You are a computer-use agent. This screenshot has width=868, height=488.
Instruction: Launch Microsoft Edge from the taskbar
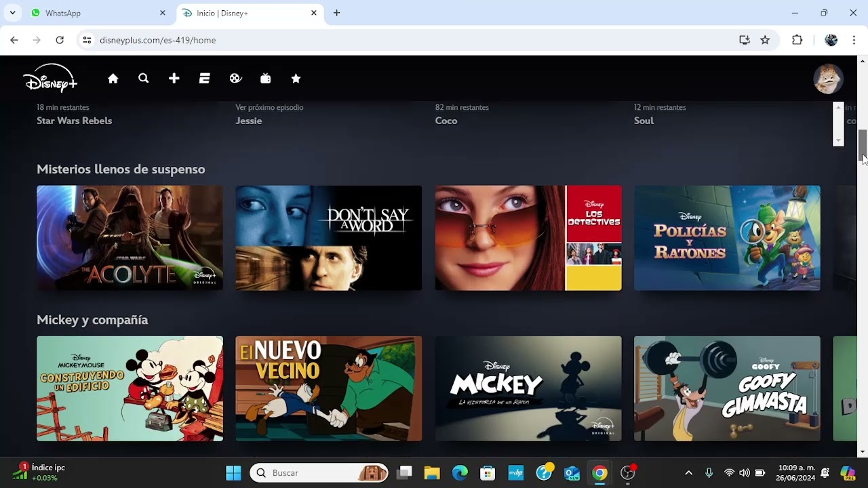click(460, 472)
